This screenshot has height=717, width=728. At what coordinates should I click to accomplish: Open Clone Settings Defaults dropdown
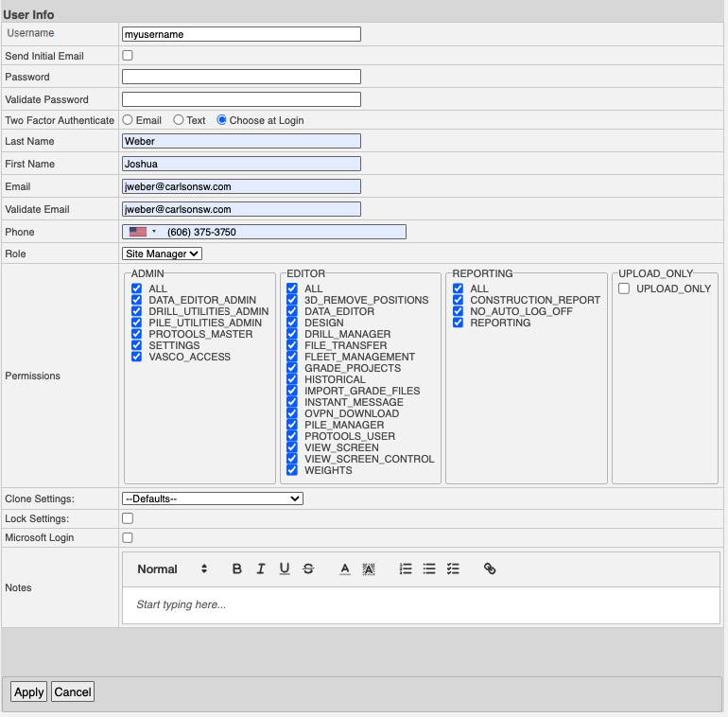coord(213,498)
